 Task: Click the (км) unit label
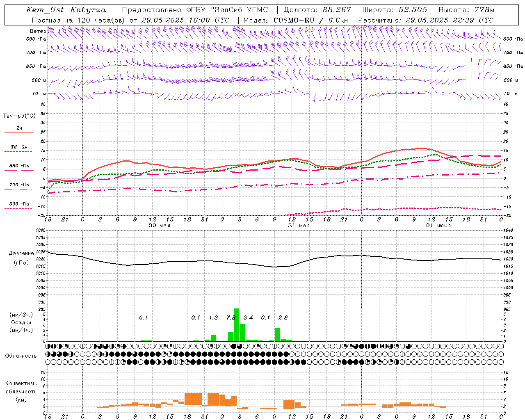point(21,399)
